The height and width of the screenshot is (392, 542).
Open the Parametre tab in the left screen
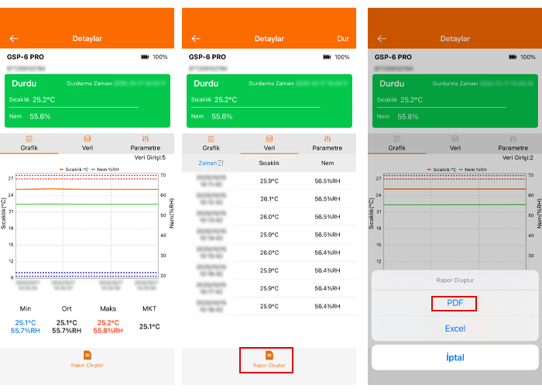[145, 143]
